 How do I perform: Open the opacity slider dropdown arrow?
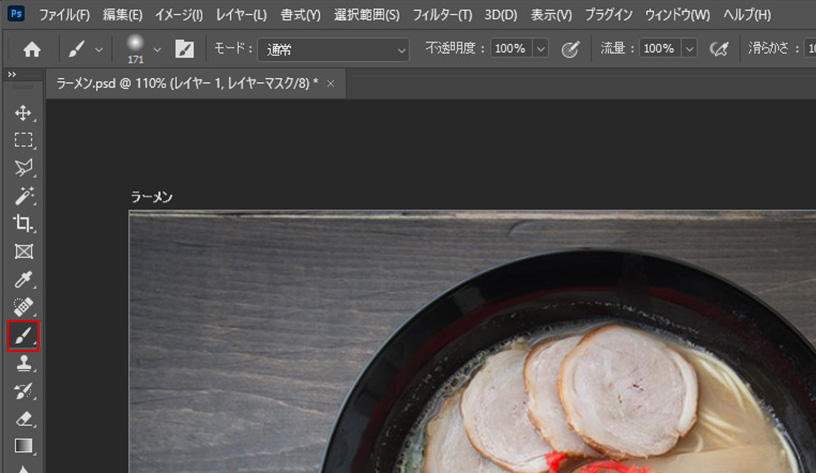coord(541,49)
